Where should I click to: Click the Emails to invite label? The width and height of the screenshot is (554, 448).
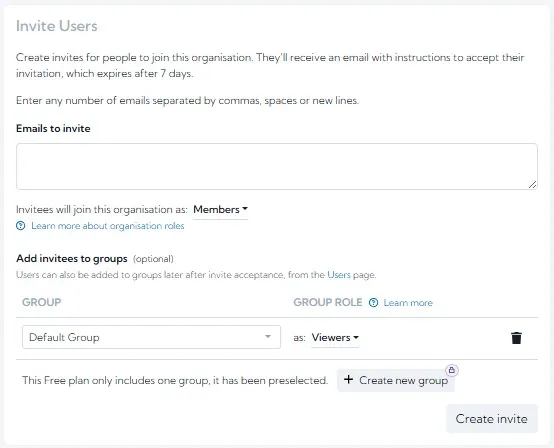(53, 128)
